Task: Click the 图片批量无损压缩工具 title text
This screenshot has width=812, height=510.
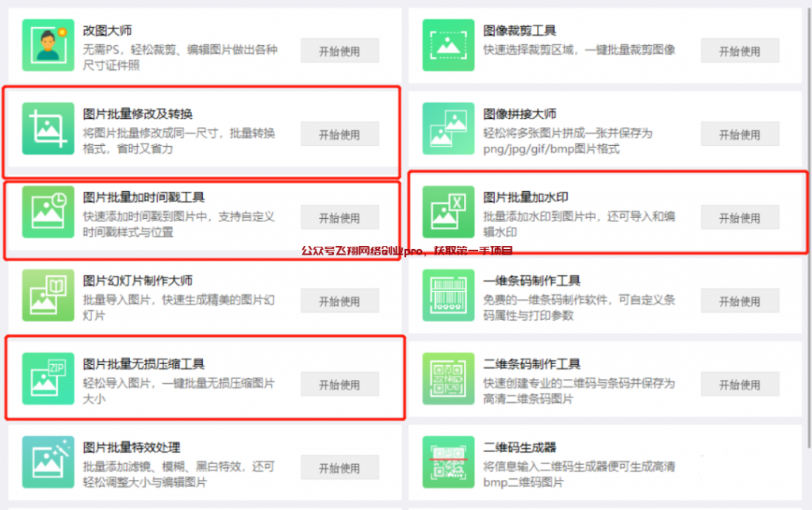Action: [x=144, y=364]
